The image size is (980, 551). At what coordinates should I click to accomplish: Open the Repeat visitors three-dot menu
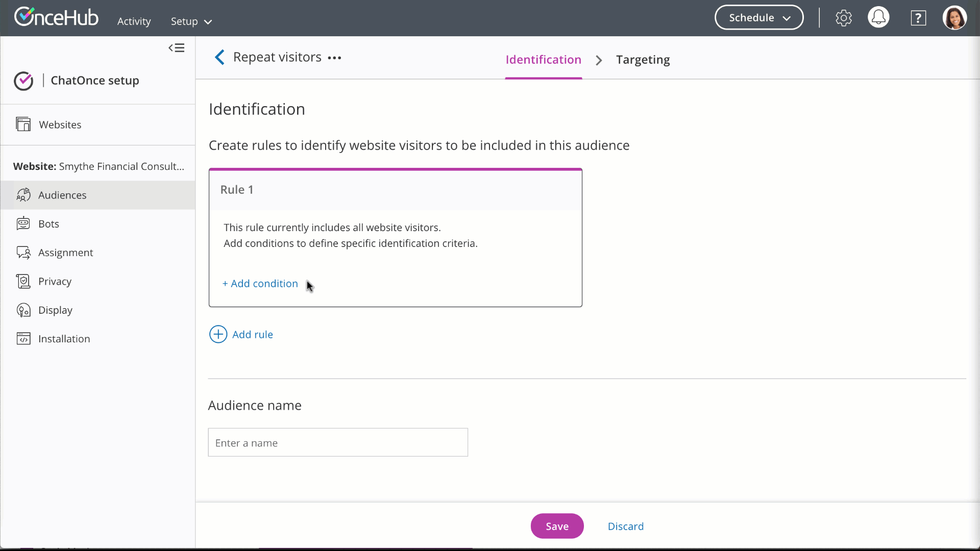pyautogui.click(x=334, y=58)
